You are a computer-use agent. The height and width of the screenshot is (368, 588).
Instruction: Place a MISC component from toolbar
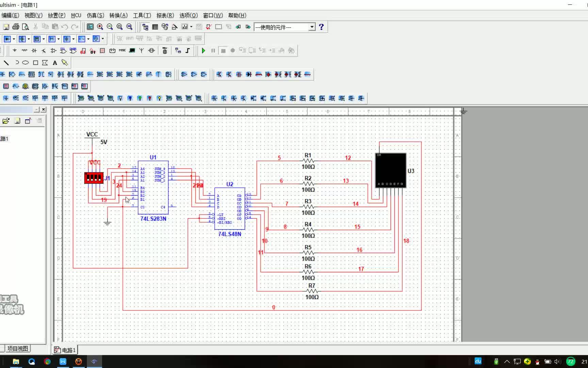tap(122, 50)
